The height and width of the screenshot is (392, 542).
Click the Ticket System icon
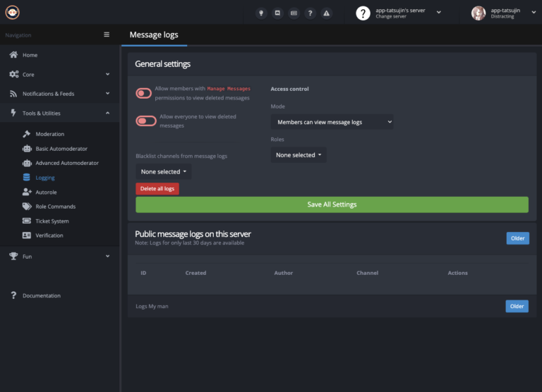pyautogui.click(x=27, y=221)
